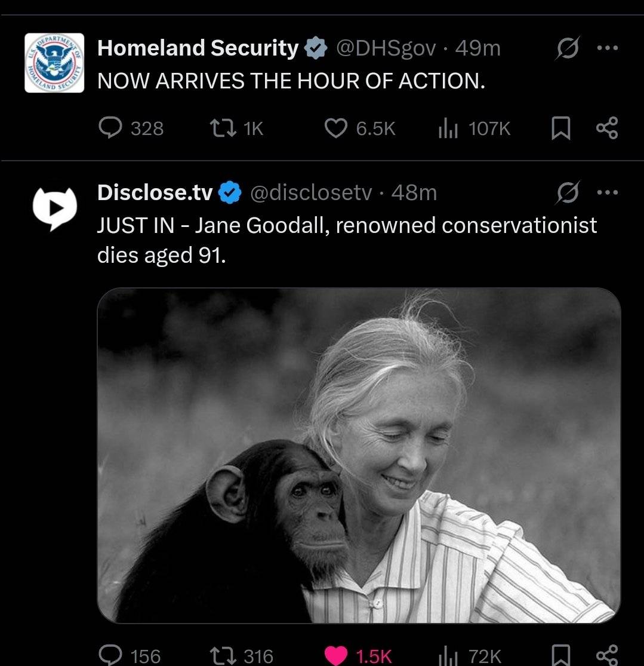Share the Homeland Security post
Image resolution: width=644 pixels, height=666 pixels.
[608, 128]
